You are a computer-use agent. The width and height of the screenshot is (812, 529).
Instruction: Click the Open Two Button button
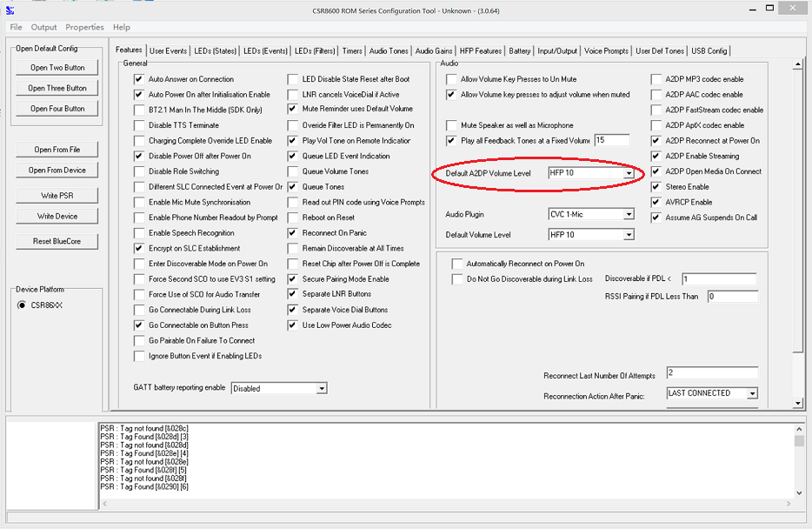[57, 67]
